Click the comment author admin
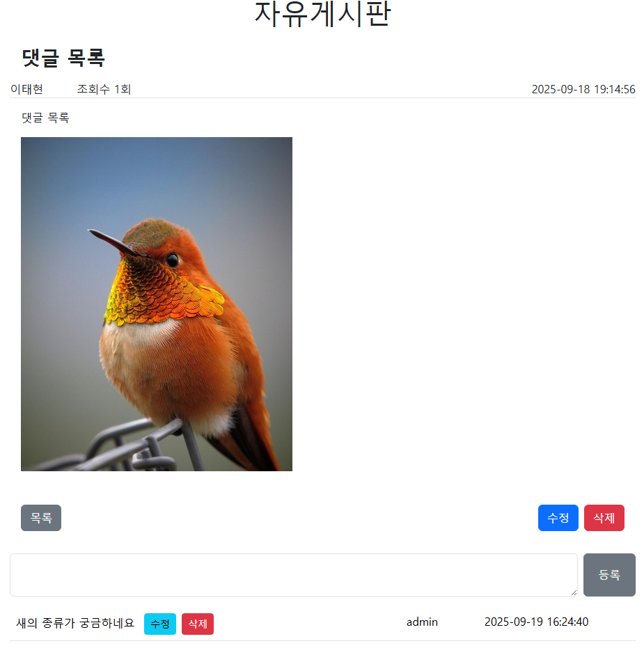644x655 pixels. coord(422,622)
